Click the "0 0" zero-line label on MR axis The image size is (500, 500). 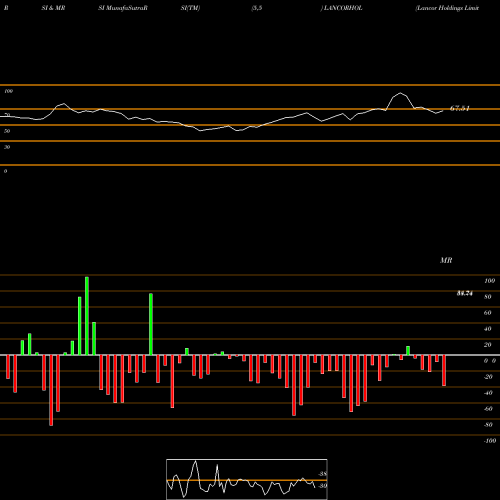(x=490, y=361)
